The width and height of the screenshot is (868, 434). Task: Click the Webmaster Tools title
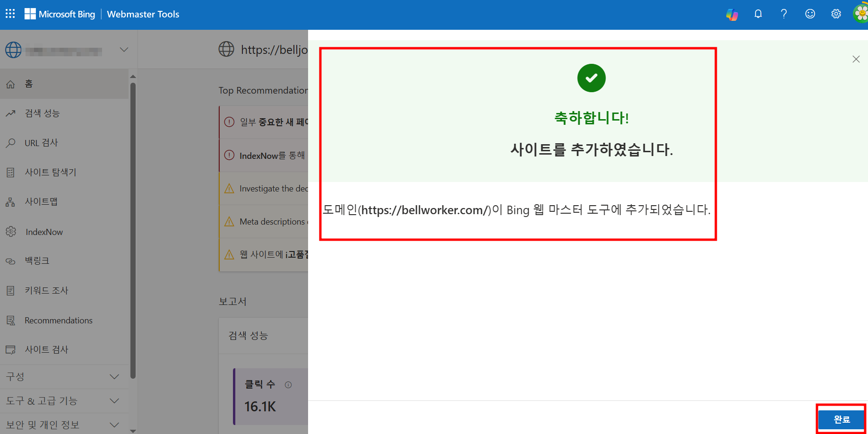pos(143,14)
